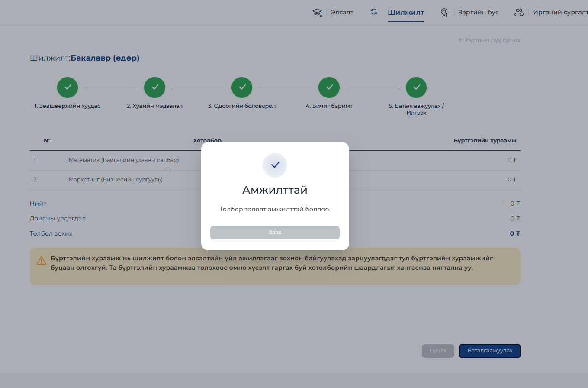This screenshot has height=388, width=588.
Task: Click the Маркетинг (Бизнесийн сургууль) row
Action: 275,180
